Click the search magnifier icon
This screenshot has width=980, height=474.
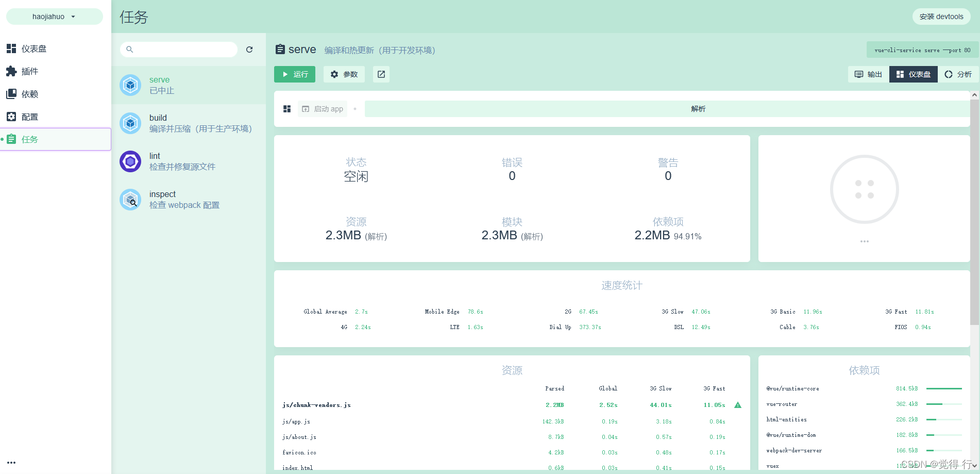click(130, 50)
